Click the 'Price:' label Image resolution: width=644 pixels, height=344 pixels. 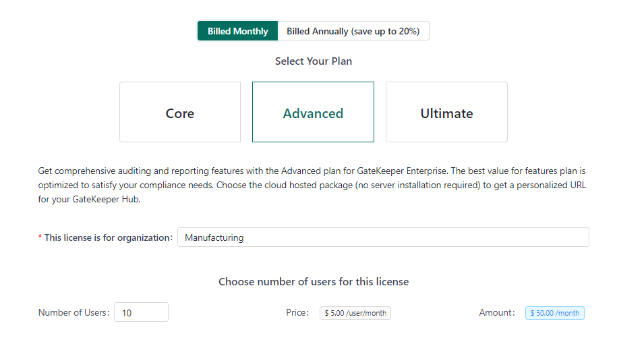pyautogui.click(x=298, y=313)
